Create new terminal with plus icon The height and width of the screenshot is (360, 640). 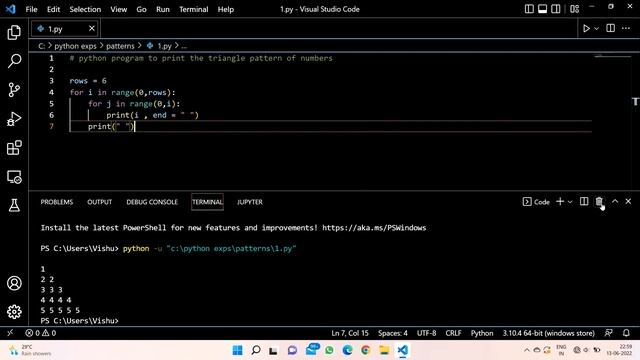pos(560,201)
